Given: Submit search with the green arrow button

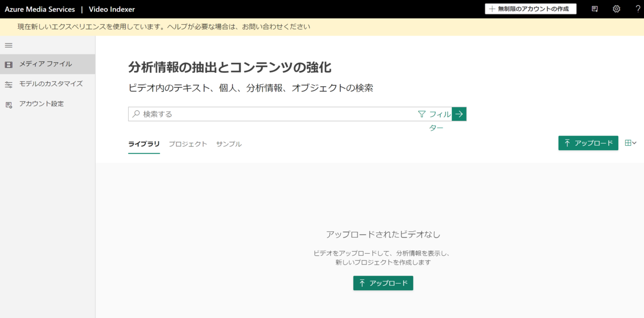Looking at the screenshot, I should [459, 114].
